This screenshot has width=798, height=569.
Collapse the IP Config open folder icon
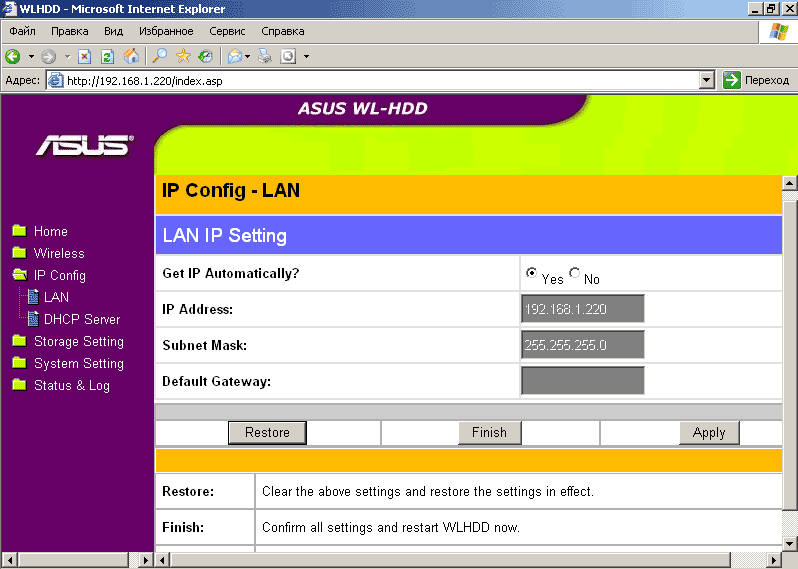(20, 275)
